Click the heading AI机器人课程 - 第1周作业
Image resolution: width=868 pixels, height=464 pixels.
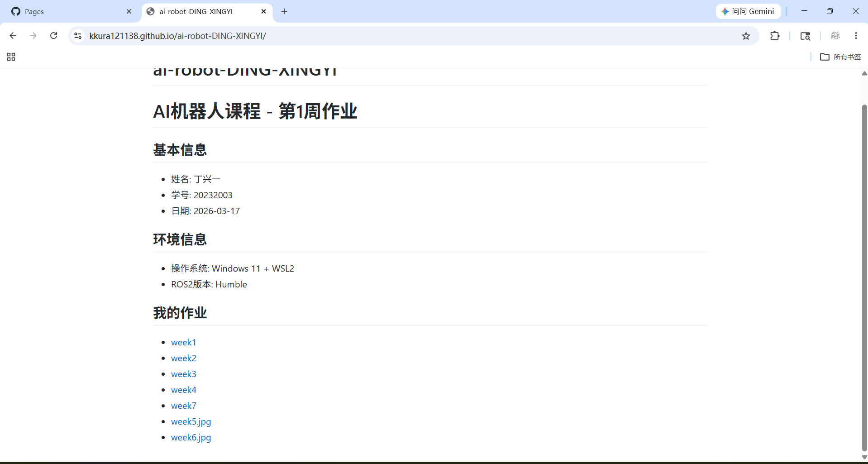click(255, 111)
